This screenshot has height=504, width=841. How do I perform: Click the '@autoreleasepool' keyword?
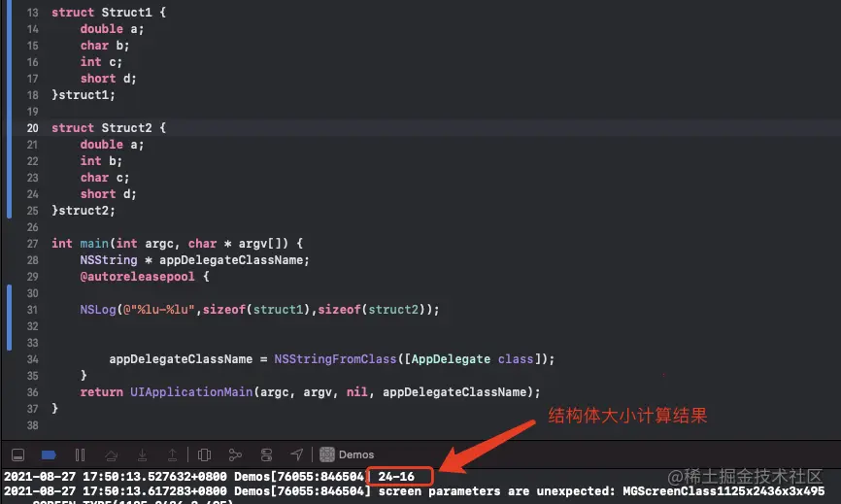(x=137, y=277)
